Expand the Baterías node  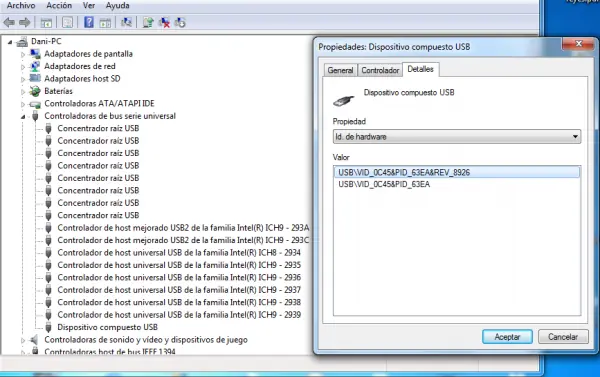pos(23,92)
